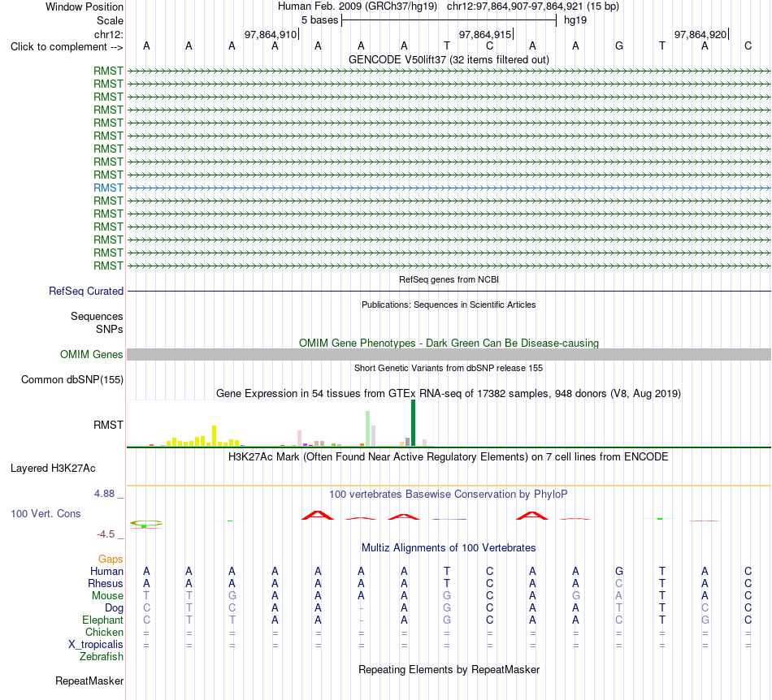Click the 100 Vert. Cons label
This screenshot has height=700, width=772.
click(x=46, y=513)
